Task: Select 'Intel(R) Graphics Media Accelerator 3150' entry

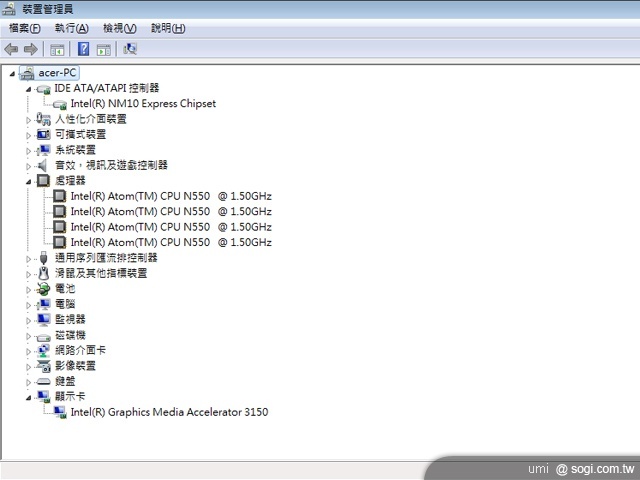Action: coord(169,412)
